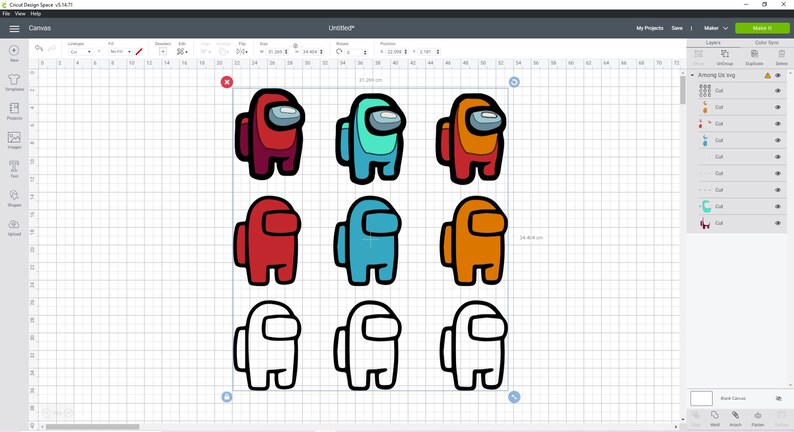Hide the mint green Cut layer
The image size is (794, 432).
(x=778, y=206)
